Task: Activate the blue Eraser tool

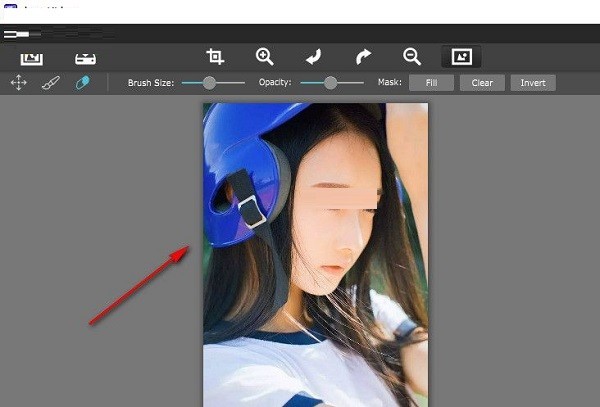Action: pos(82,83)
